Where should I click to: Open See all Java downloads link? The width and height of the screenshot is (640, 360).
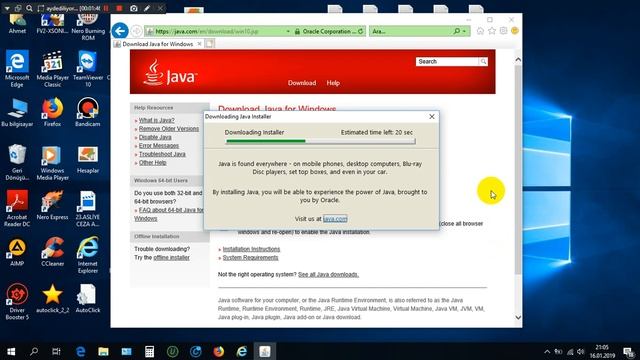coord(329,275)
